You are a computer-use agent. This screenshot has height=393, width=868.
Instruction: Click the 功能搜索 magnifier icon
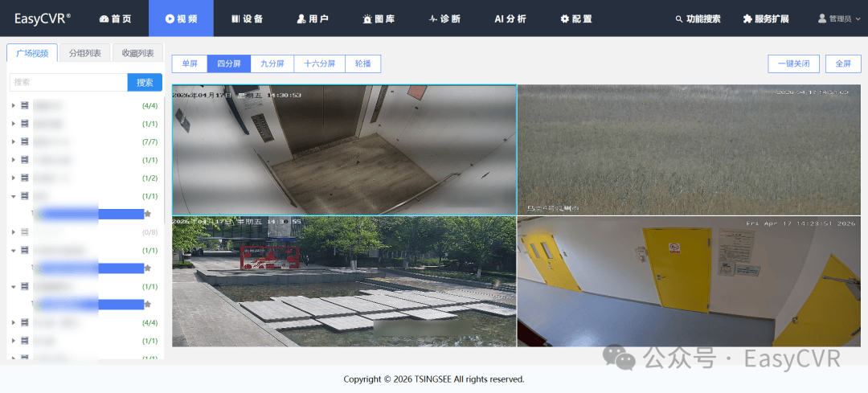pyautogui.click(x=679, y=18)
